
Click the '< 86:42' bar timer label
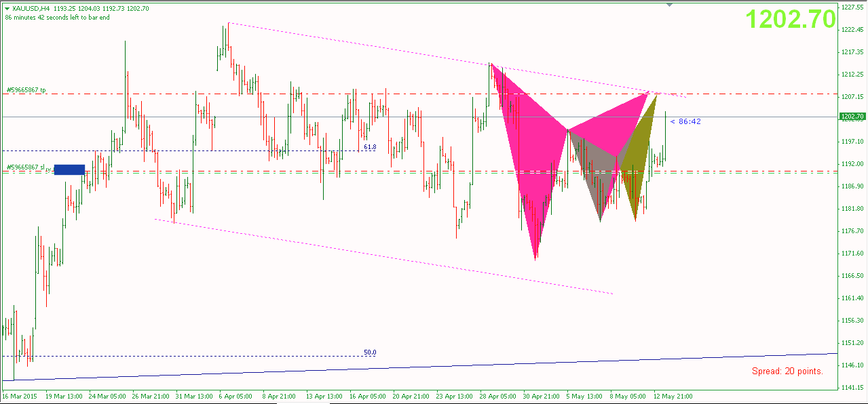click(685, 122)
